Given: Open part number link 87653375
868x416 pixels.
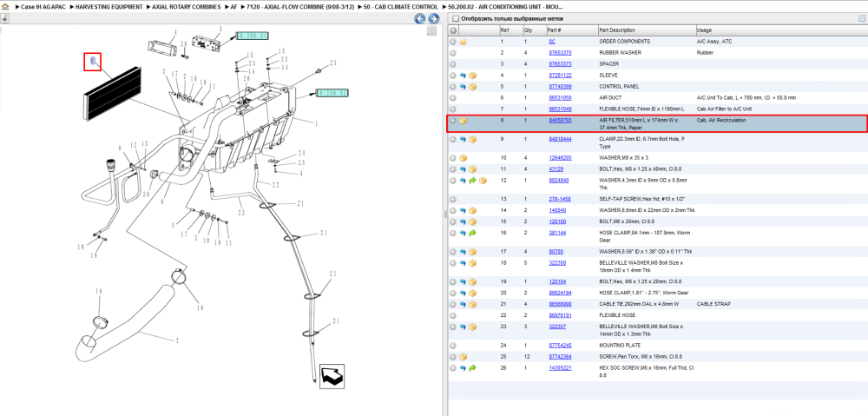Looking at the screenshot, I should [x=560, y=53].
